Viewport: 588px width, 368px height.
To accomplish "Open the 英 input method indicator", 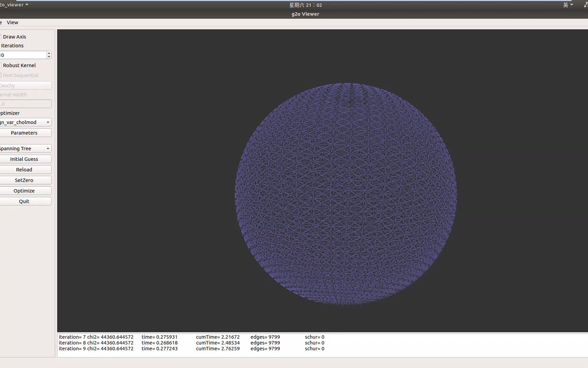I will 568,5.
